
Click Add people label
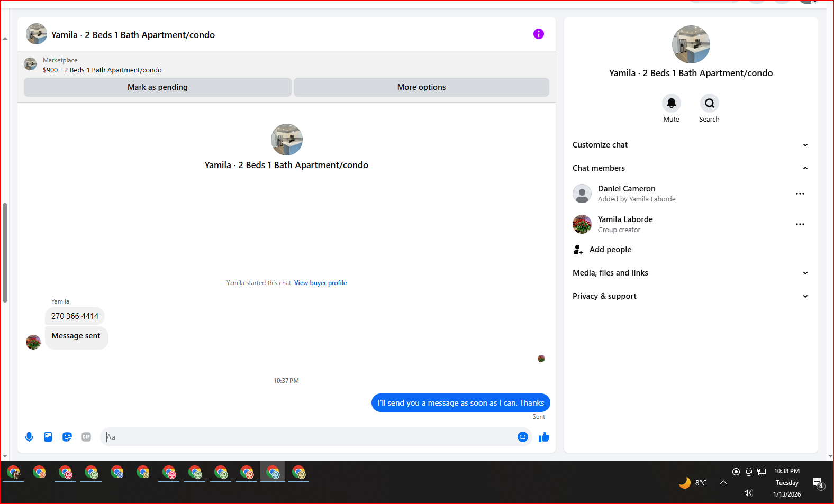pyautogui.click(x=610, y=250)
